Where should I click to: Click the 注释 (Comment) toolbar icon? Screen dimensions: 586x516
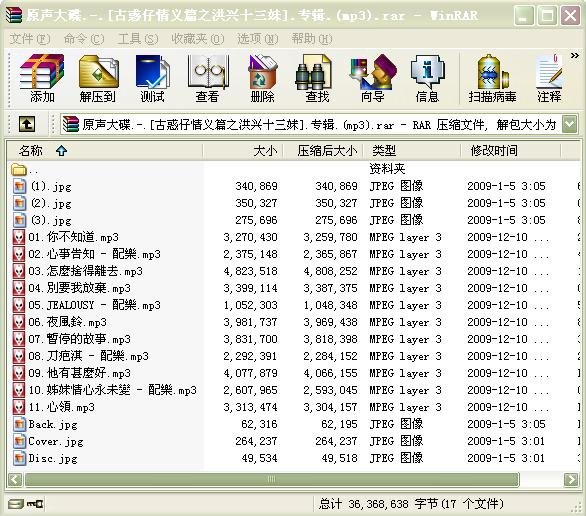coord(549,78)
